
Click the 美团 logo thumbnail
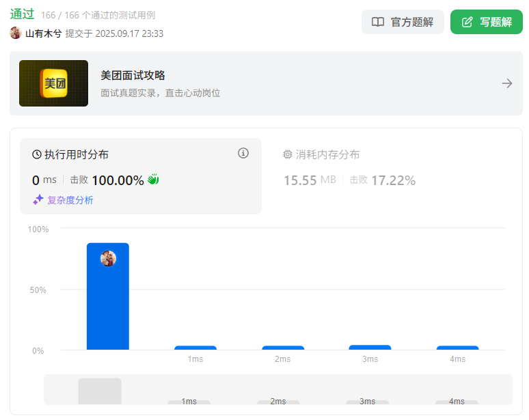53,83
